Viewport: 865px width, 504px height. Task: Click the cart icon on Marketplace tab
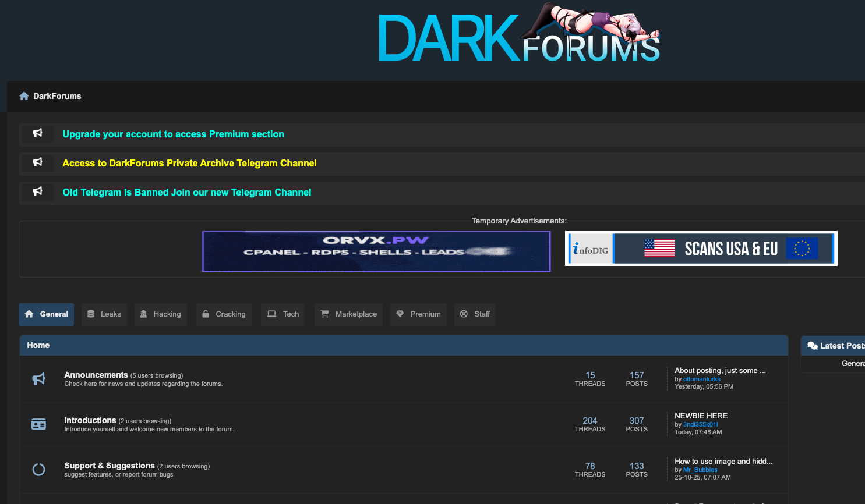tap(325, 314)
